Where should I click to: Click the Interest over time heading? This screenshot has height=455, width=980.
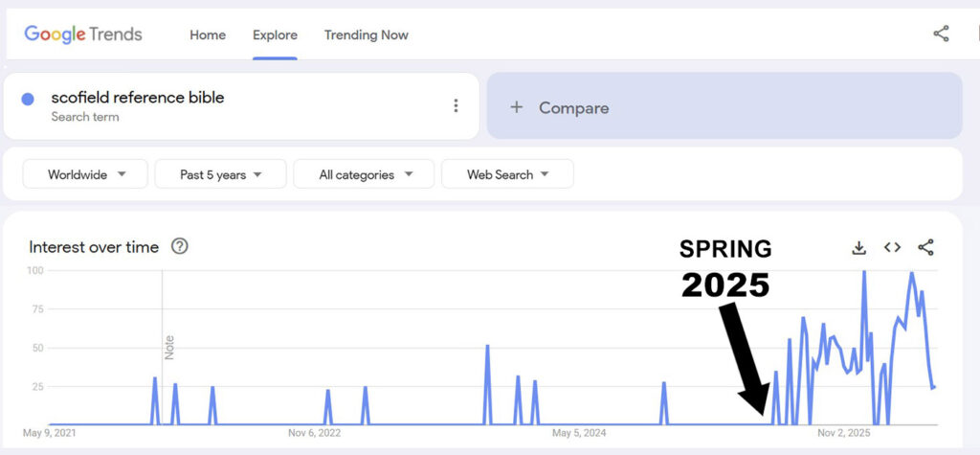click(x=94, y=247)
